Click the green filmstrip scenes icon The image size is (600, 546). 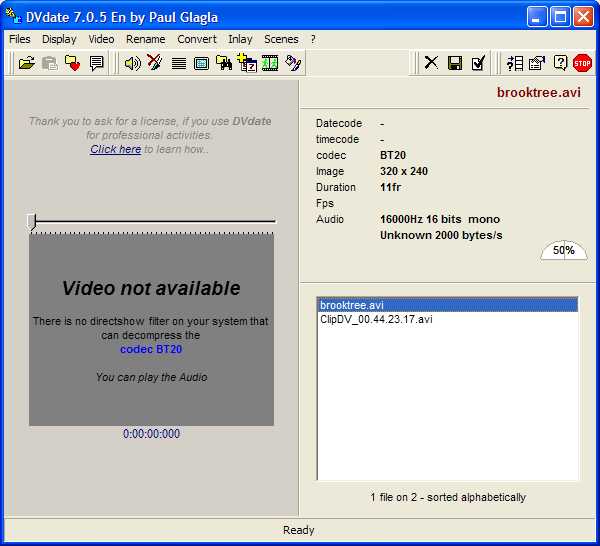(x=270, y=63)
